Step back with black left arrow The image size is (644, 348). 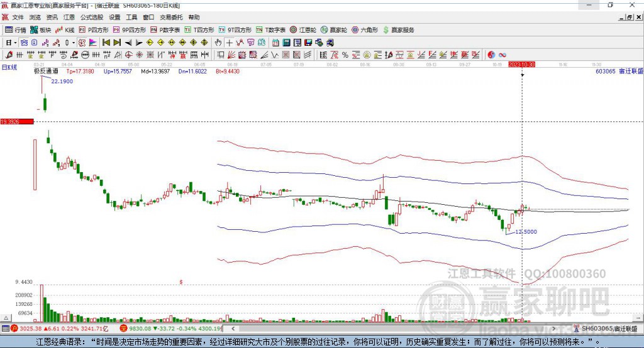tap(128, 43)
